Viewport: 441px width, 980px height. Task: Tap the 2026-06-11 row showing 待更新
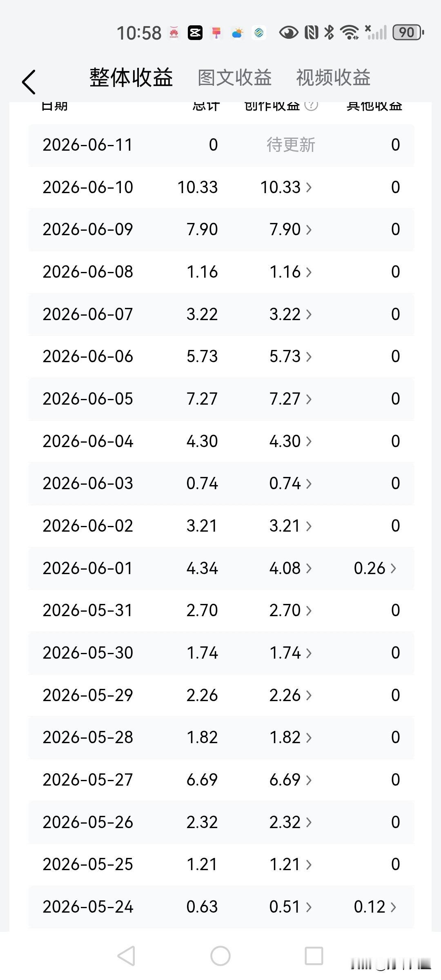[x=221, y=145]
